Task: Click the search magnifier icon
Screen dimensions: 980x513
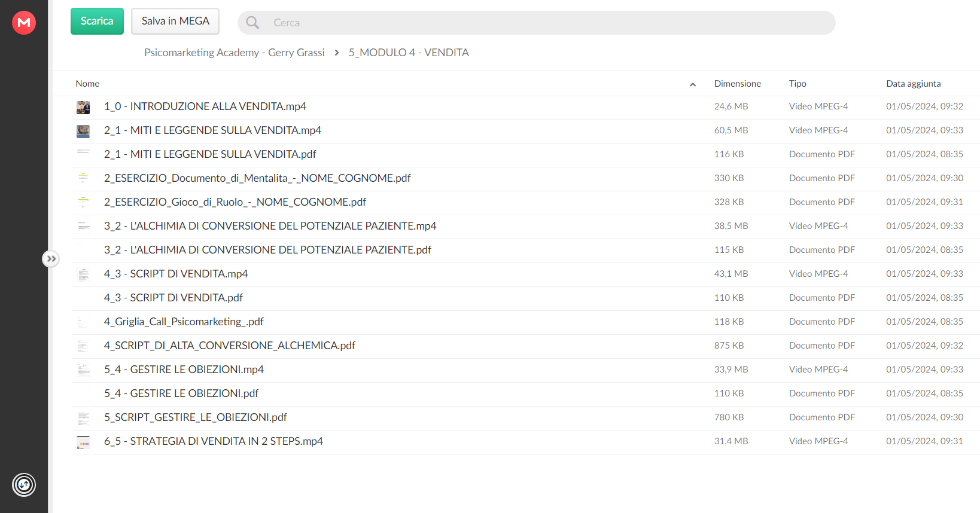Action: (x=252, y=23)
